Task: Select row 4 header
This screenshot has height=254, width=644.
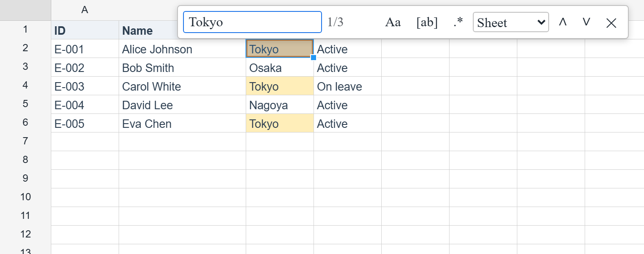Action: pyautogui.click(x=25, y=86)
